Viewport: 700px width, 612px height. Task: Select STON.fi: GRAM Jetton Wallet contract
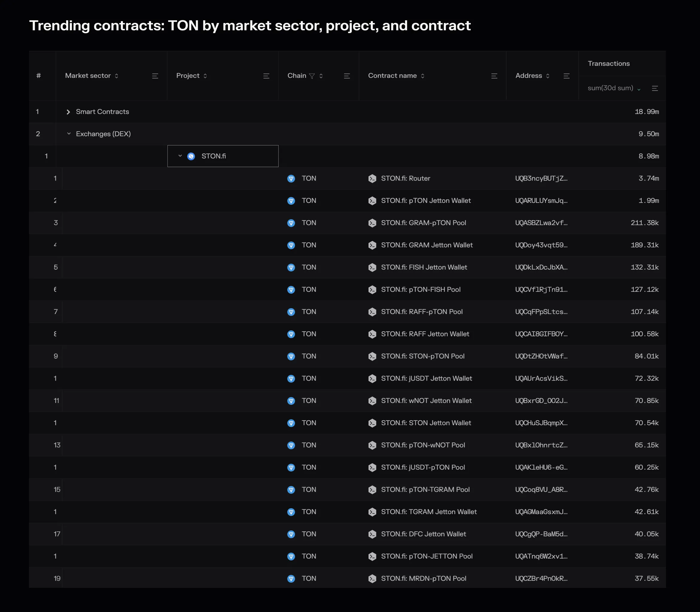[x=427, y=245]
